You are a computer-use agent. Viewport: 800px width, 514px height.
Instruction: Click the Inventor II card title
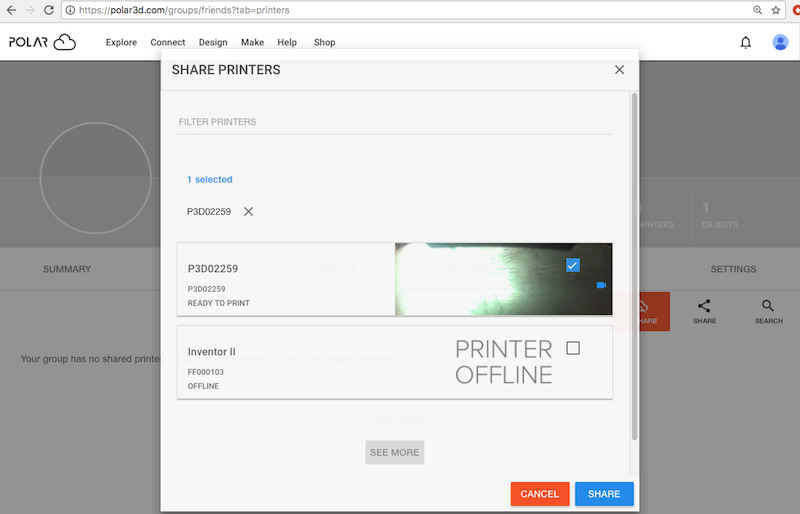click(x=211, y=352)
